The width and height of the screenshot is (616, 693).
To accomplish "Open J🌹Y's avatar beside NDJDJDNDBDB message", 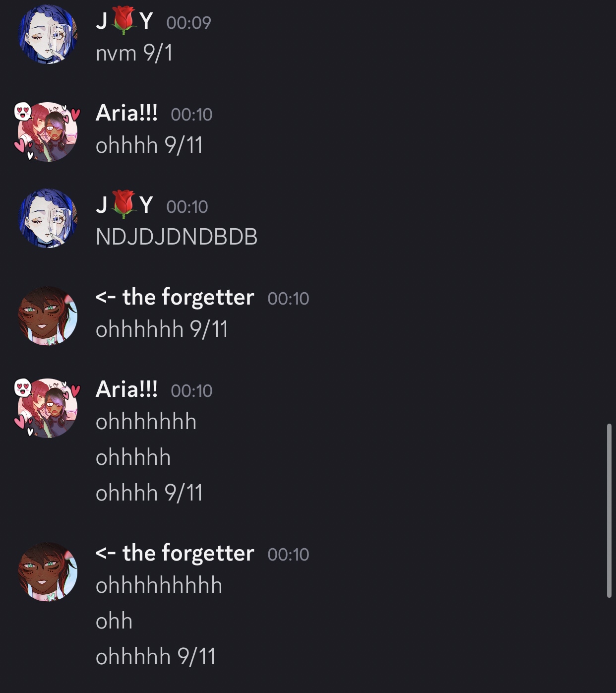I will [x=48, y=218].
